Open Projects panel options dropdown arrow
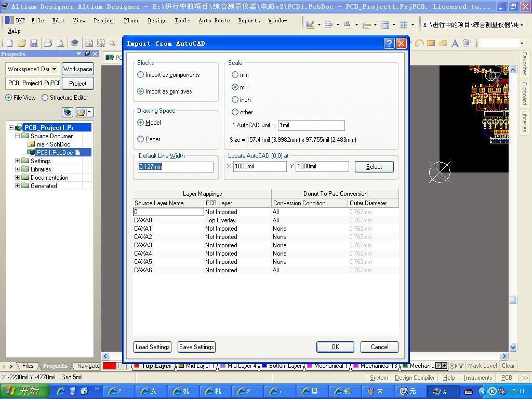This screenshot has width=532, height=399. [79, 54]
